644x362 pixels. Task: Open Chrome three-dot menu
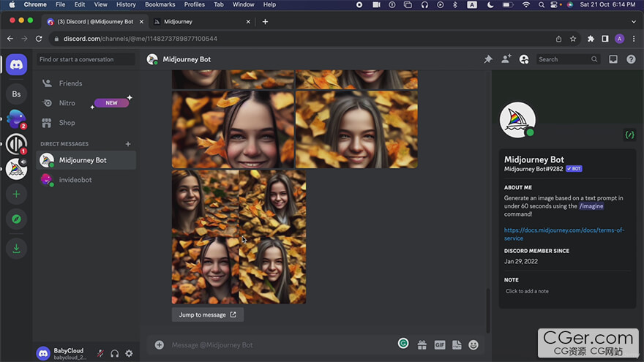point(634,39)
